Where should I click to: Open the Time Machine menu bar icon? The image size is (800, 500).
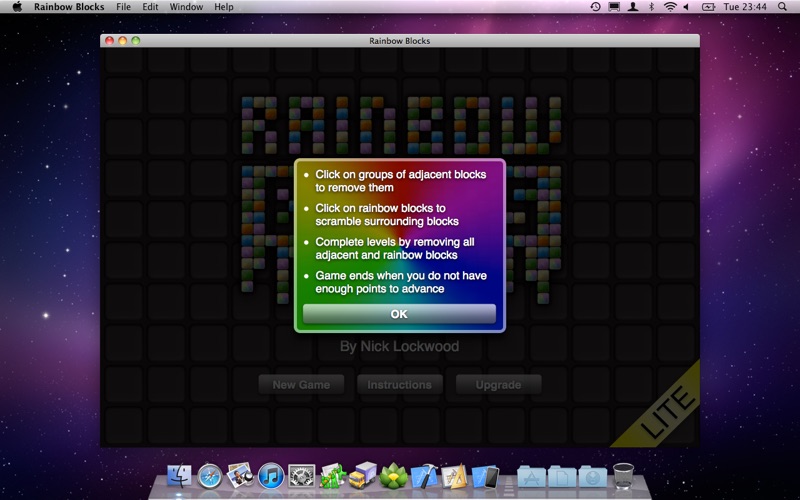click(595, 7)
